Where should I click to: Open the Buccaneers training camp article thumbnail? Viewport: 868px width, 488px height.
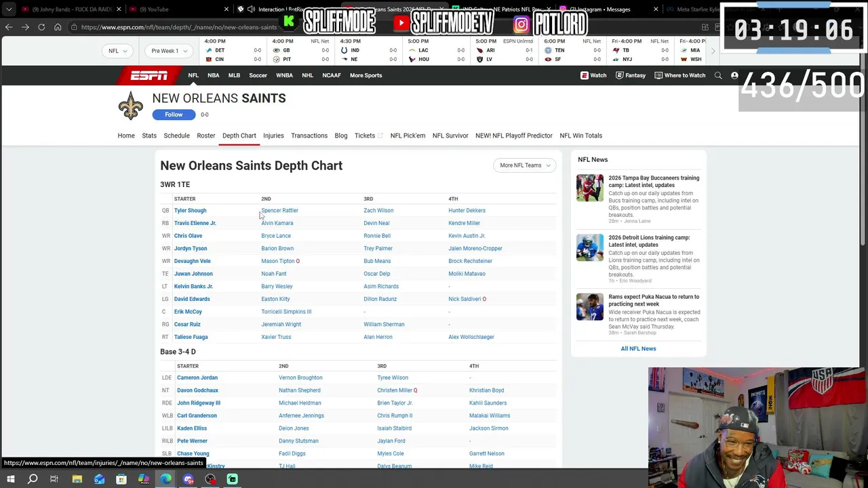tap(590, 188)
